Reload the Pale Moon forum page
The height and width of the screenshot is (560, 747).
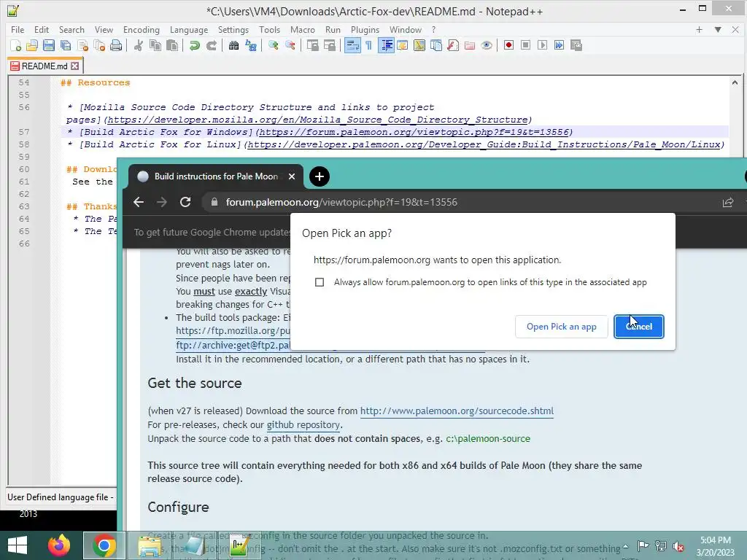(x=185, y=202)
